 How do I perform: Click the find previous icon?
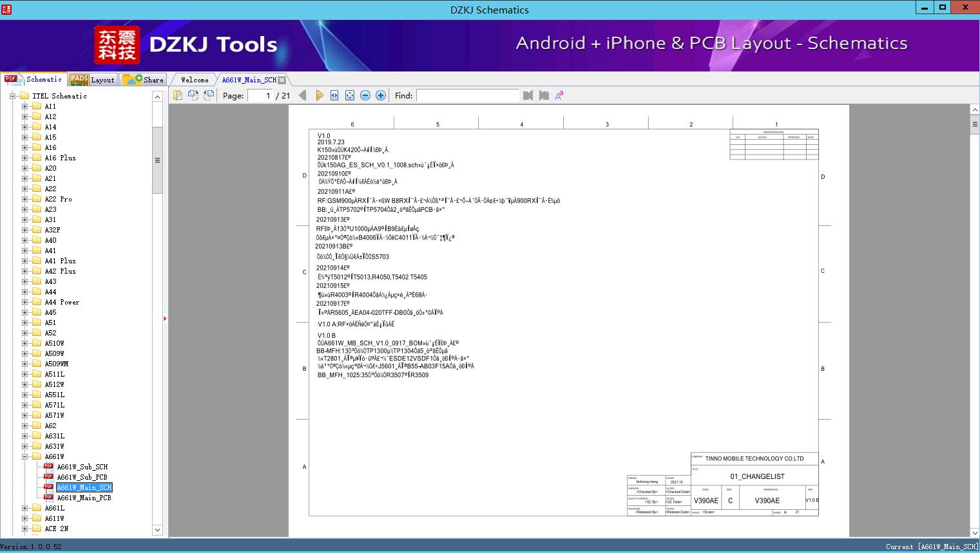(528, 95)
